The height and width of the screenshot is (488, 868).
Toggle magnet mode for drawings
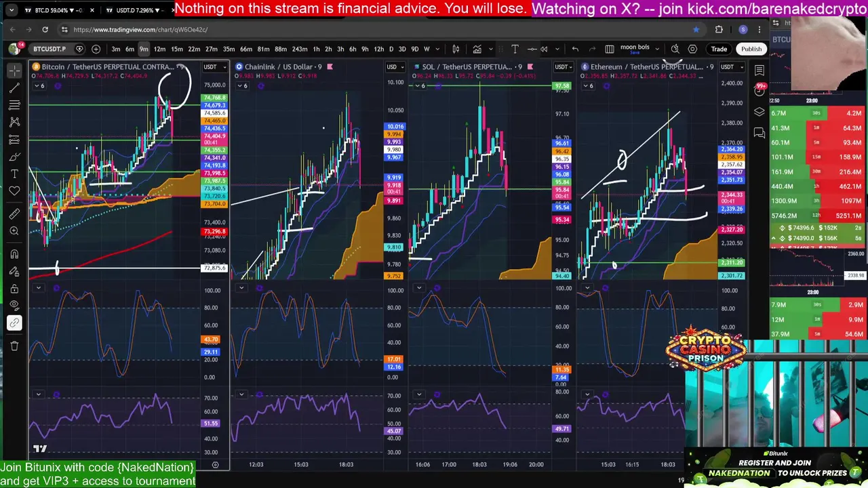pos(14,254)
